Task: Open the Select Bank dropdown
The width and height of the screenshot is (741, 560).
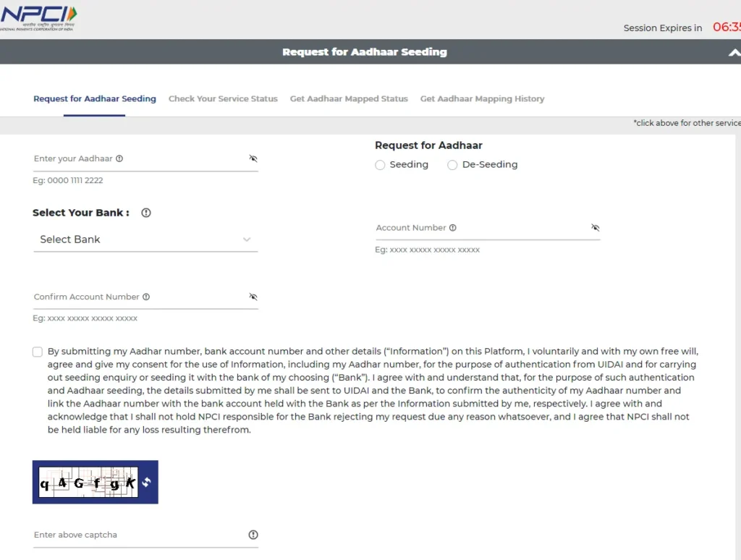Action: (x=145, y=239)
